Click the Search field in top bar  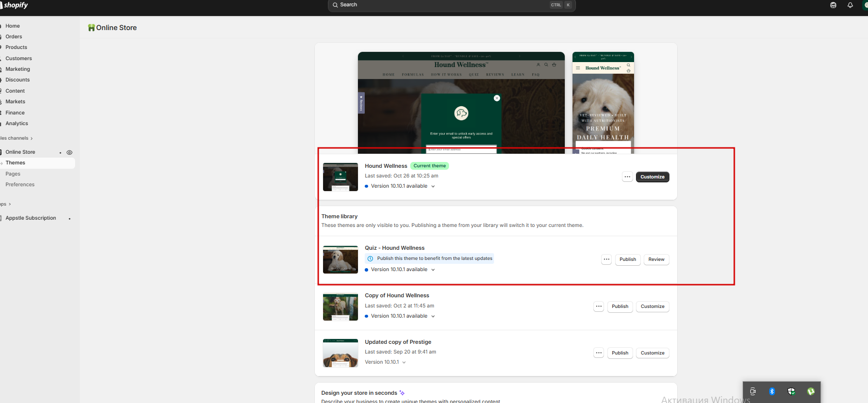(451, 5)
